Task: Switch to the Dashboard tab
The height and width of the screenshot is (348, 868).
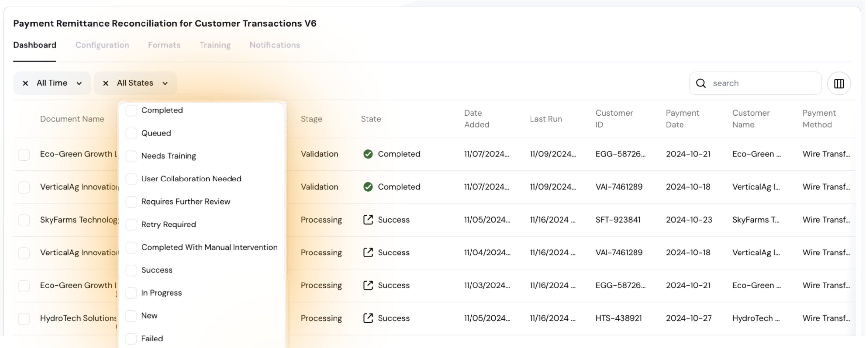Action: click(x=35, y=45)
